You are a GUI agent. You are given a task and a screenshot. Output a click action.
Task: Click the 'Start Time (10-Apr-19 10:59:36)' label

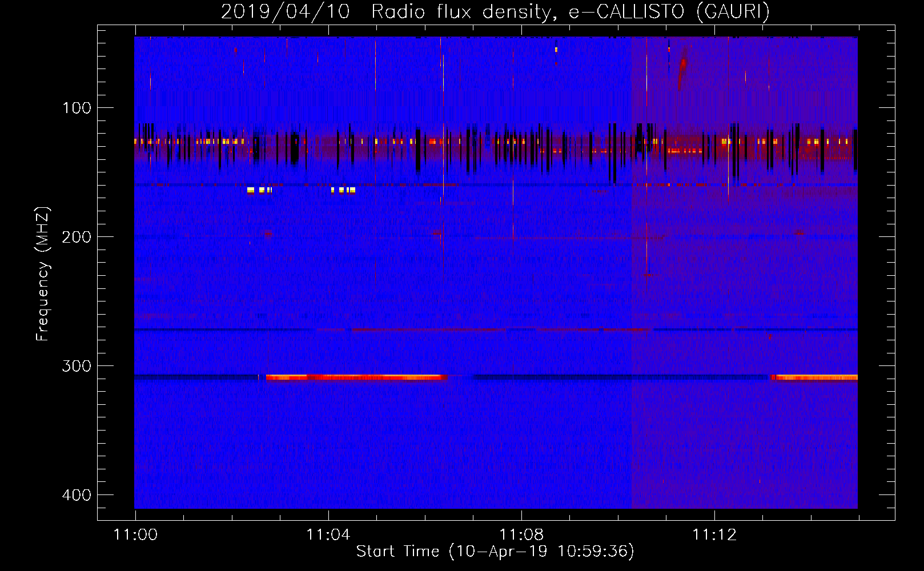(495, 552)
